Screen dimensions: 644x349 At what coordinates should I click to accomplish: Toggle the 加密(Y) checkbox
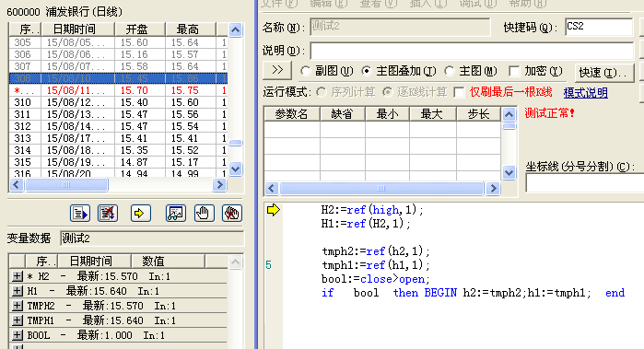click(514, 71)
